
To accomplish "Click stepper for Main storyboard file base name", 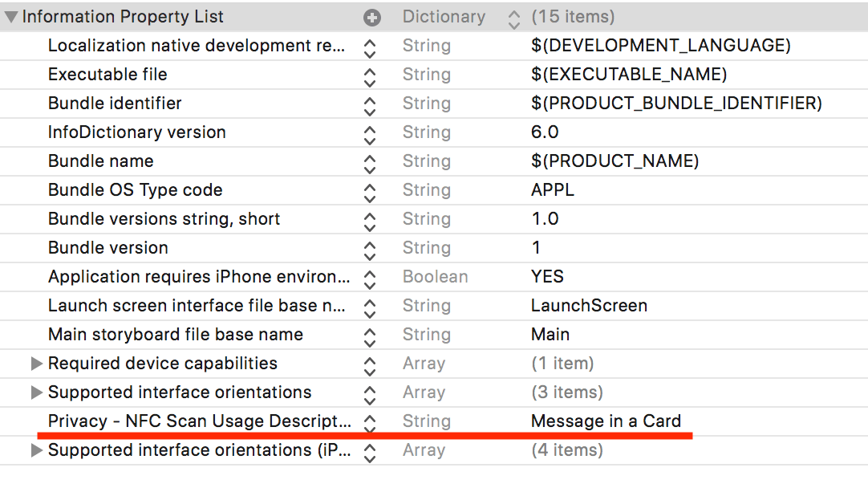I will coord(369,335).
